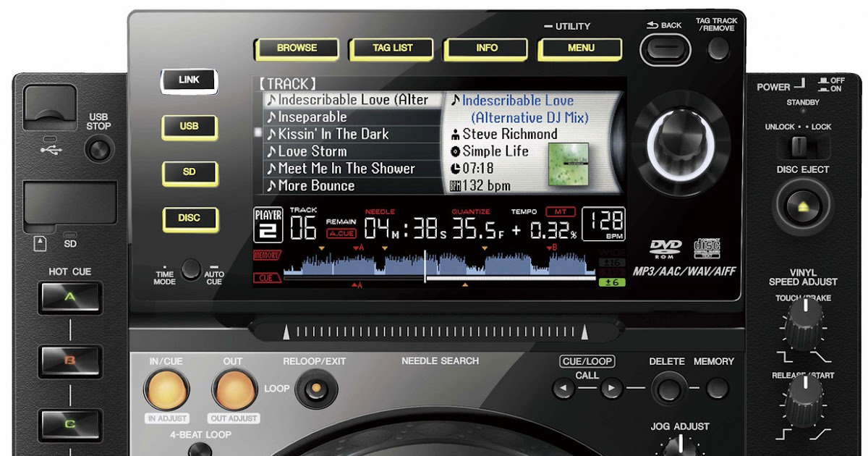Tap the TAG TRACK/REMOVE button
Screen dimensions: 868x456
click(x=718, y=49)
